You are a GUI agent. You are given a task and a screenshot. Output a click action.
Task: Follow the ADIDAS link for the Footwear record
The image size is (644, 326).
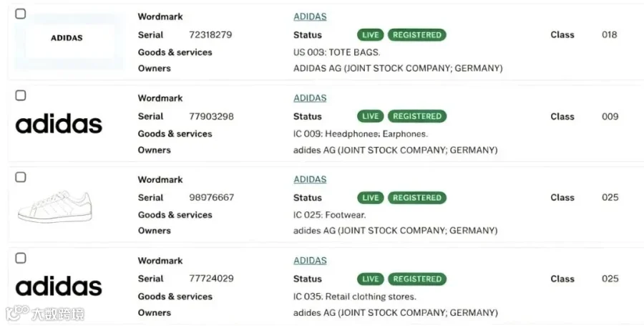(310, 179)
